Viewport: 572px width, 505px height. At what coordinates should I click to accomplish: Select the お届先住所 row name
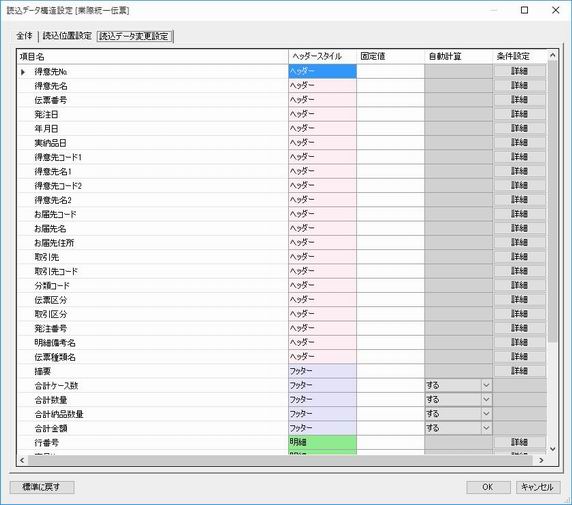coord(54,243)
